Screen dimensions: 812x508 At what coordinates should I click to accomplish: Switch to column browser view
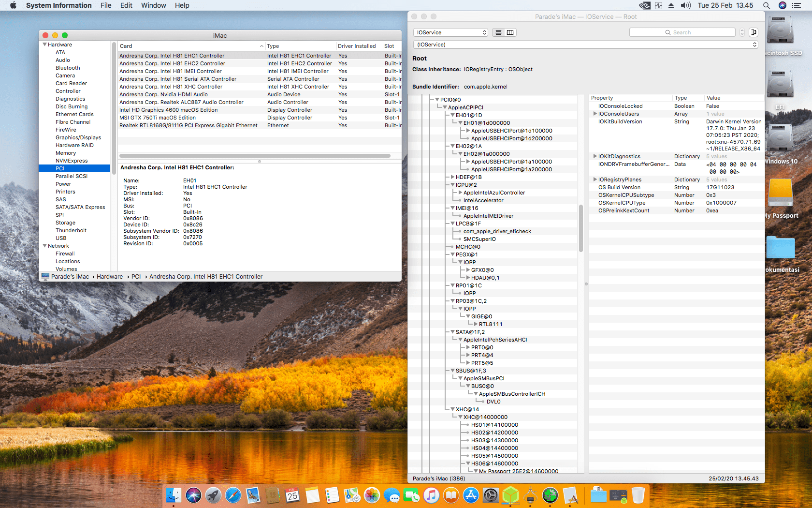coord(510,32)
